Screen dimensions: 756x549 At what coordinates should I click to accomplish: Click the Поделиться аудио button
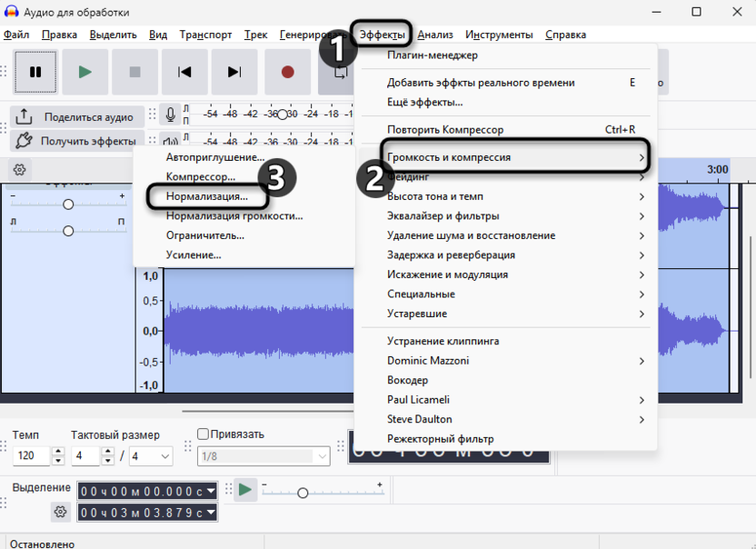(76, 116)
